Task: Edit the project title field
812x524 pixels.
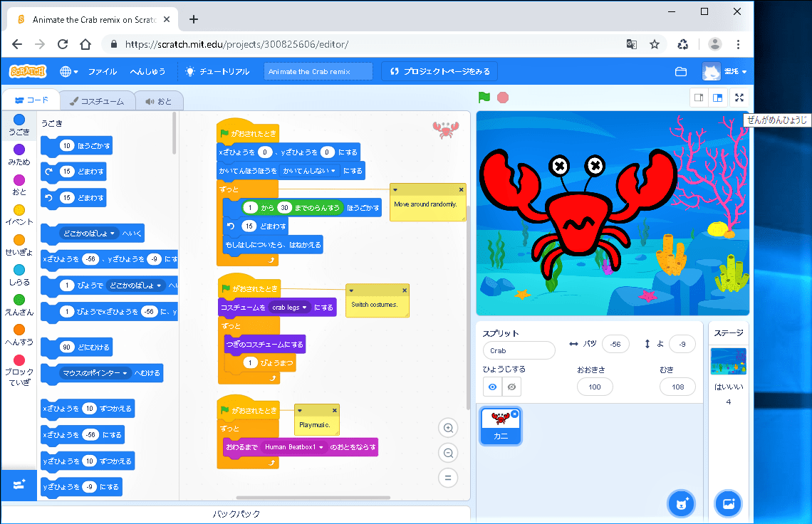Action: 318,71
